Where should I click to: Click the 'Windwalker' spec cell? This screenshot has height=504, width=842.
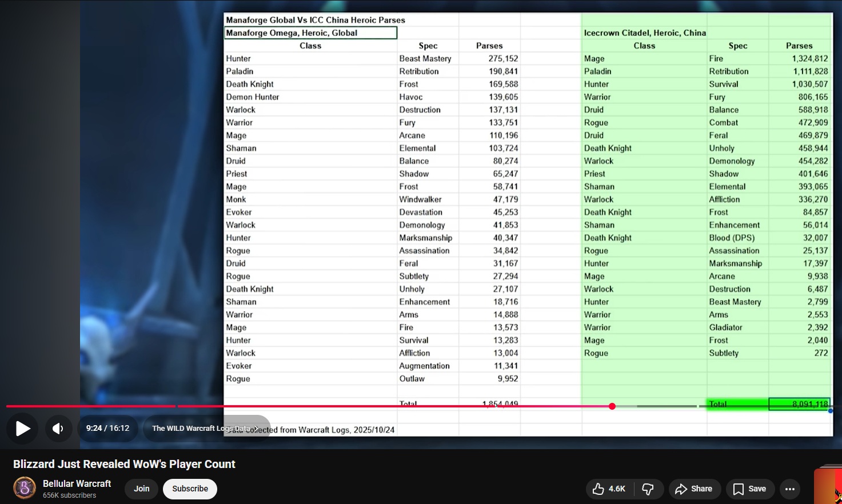420,199
